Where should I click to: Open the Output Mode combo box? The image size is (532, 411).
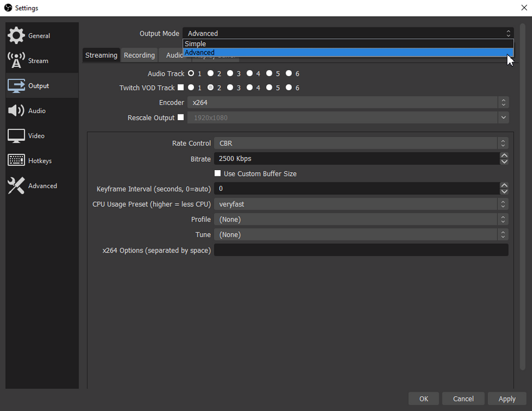pyautogui.click(x=348, y=33)
